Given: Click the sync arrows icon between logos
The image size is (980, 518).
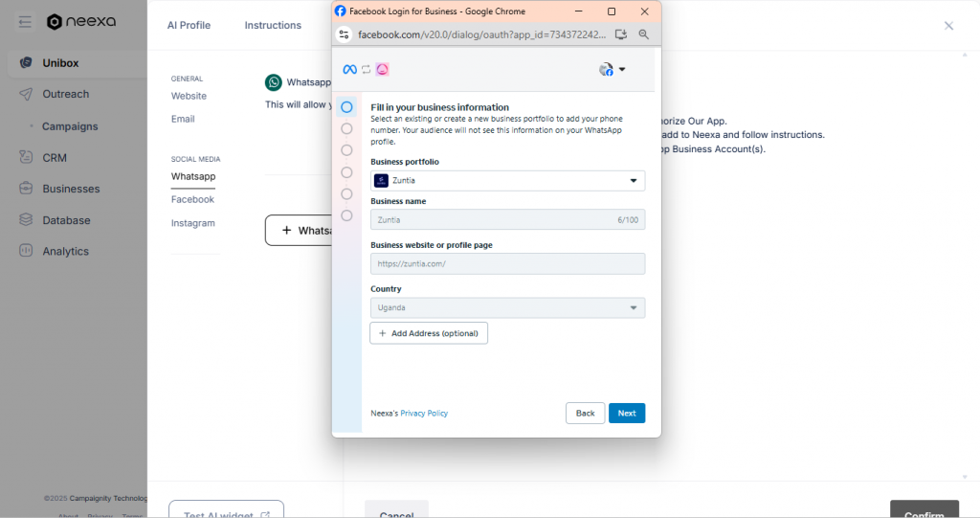Looking at the screenshot, I should (x=367, y=70).
